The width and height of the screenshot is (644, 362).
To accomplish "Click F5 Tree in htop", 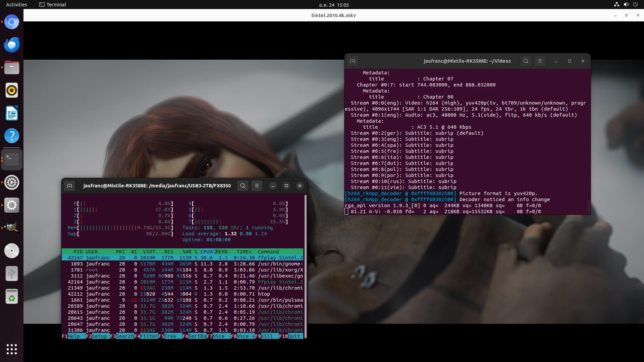I will click(x=170, y=336).
